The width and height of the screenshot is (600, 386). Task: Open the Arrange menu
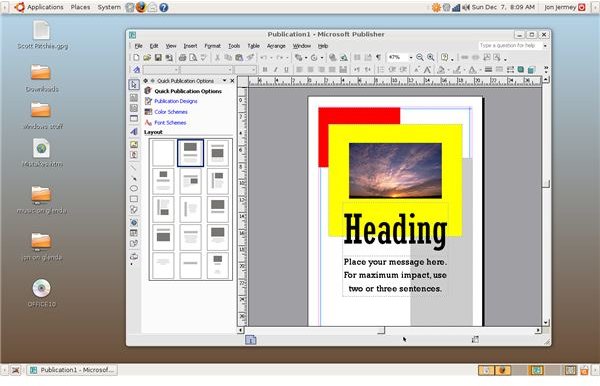(x=276, y=46)
